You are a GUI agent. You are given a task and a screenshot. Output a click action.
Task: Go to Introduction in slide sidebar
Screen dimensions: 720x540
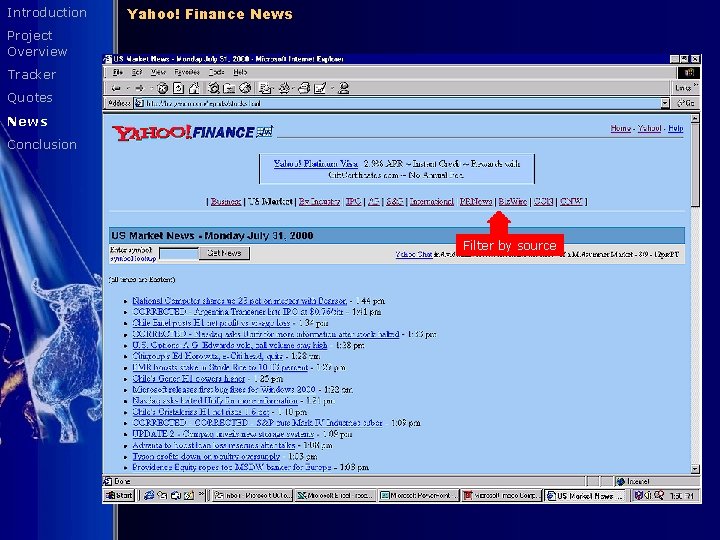pyautogui.click(x=47, y=12)
